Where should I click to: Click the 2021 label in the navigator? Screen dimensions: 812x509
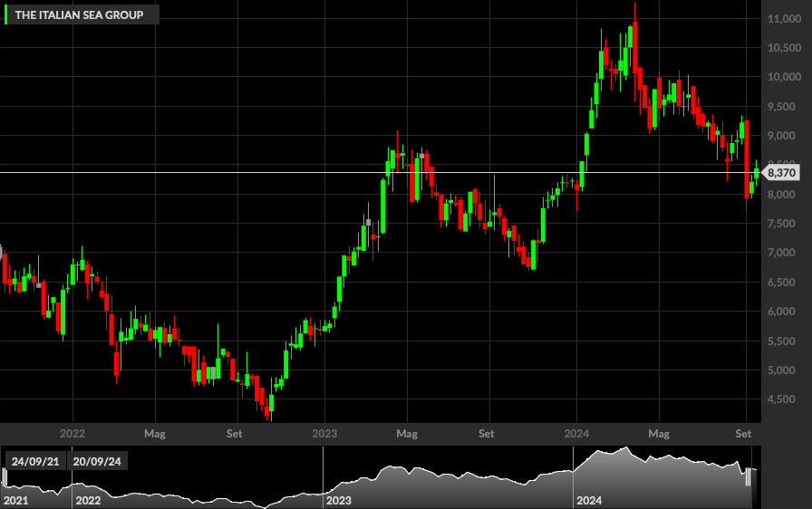pos(15,501)
